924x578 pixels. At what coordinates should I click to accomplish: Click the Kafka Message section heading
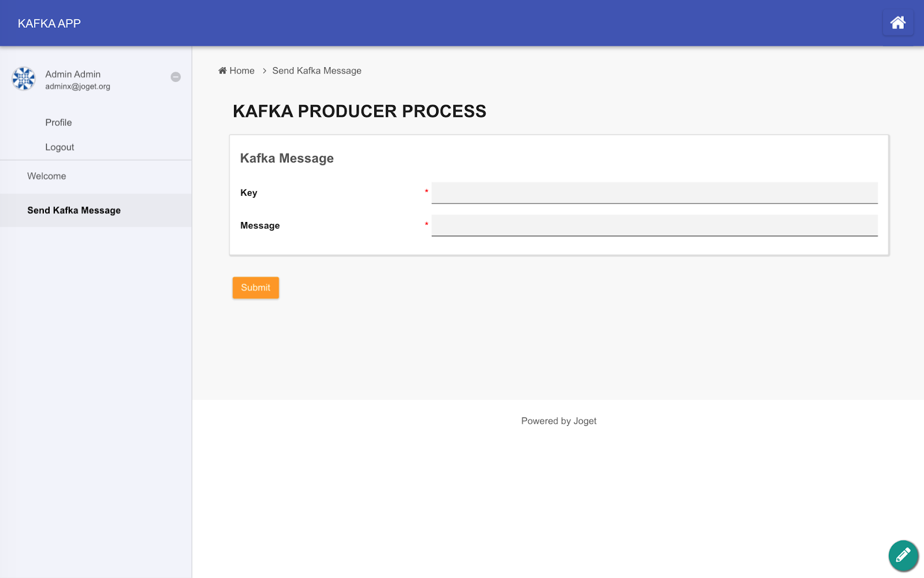[x=287, y=158]
